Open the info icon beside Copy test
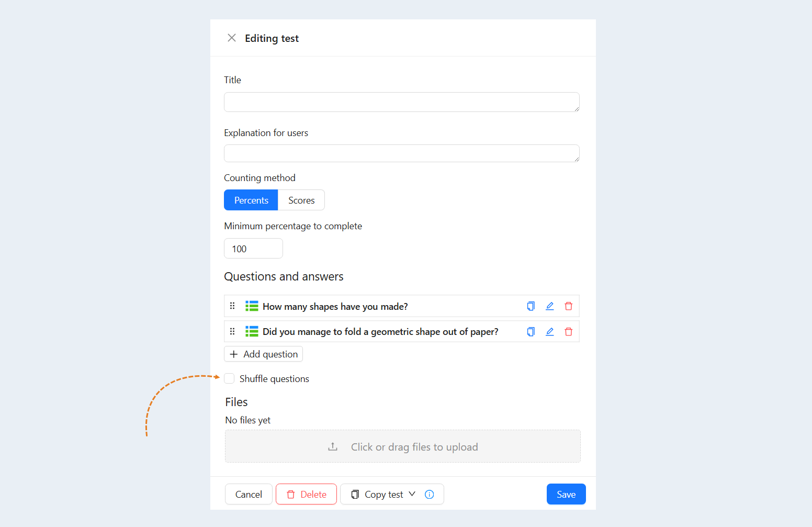Image resolution: width=812 pixels, height=527 pixels. [x=429, y=494]
